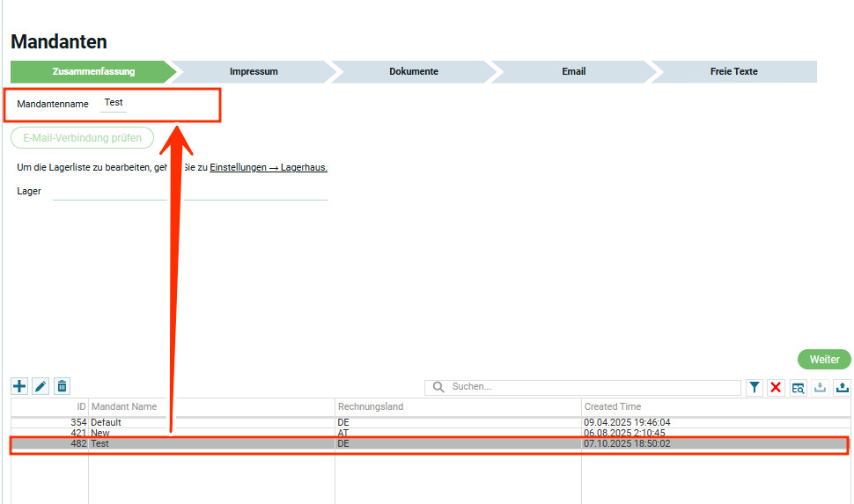Viewport: 854px width, 504px height.
Task: Click the greyed-out download icon
Action: point(821,388)
